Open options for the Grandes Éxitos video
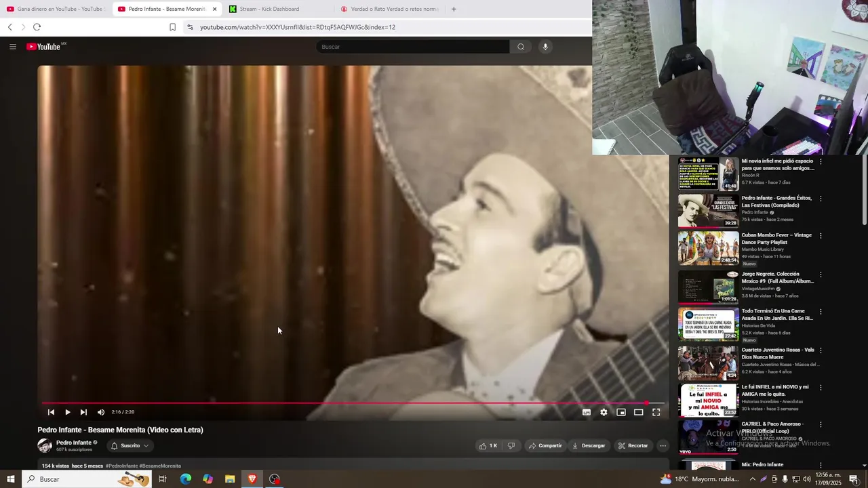The width and height of the screenshot is (868, 488). click(x=821, y=199)
